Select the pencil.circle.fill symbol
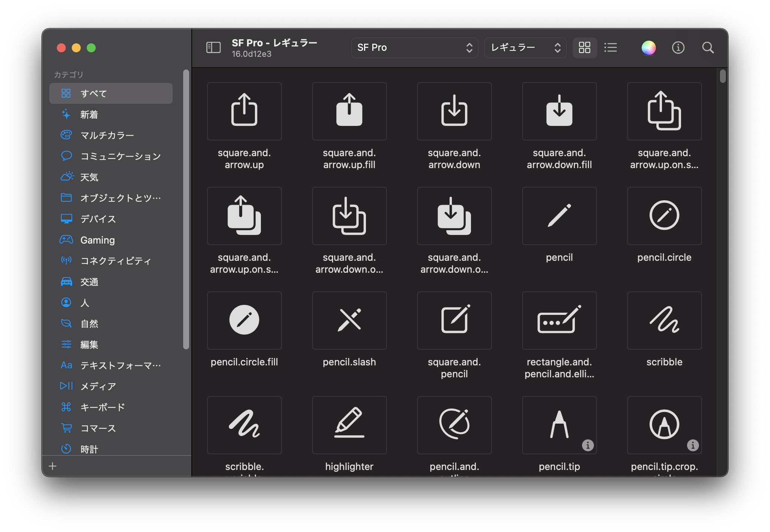The width and height of the screenshot is (770, 532). [x=244, y=320]
